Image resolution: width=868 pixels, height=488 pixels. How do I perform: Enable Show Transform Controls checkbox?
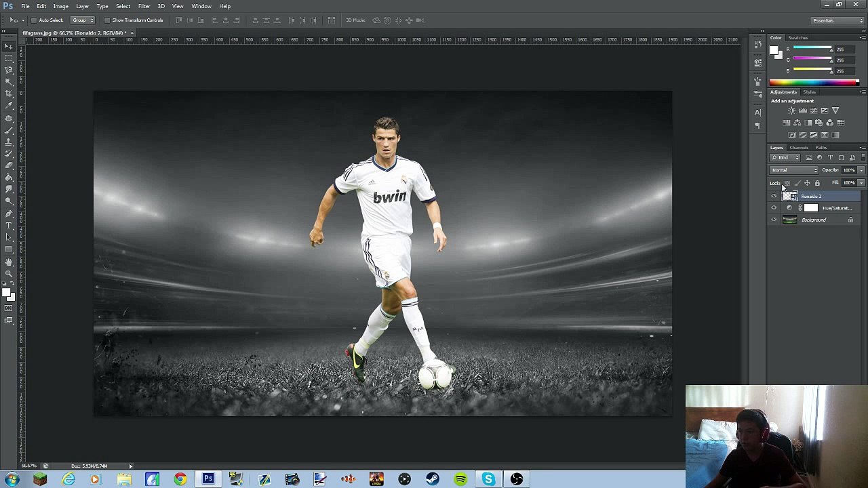point(107,20)
